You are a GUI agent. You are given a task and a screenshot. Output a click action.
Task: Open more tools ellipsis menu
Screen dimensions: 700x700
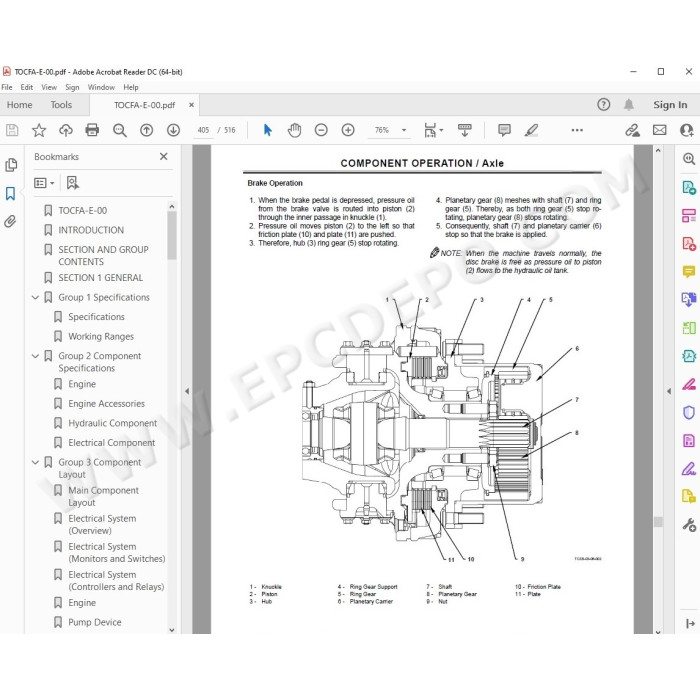577,130
